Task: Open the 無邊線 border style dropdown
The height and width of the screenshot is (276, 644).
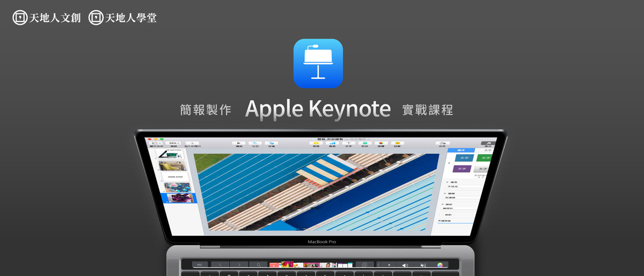Action: click(x=462, y=198)
